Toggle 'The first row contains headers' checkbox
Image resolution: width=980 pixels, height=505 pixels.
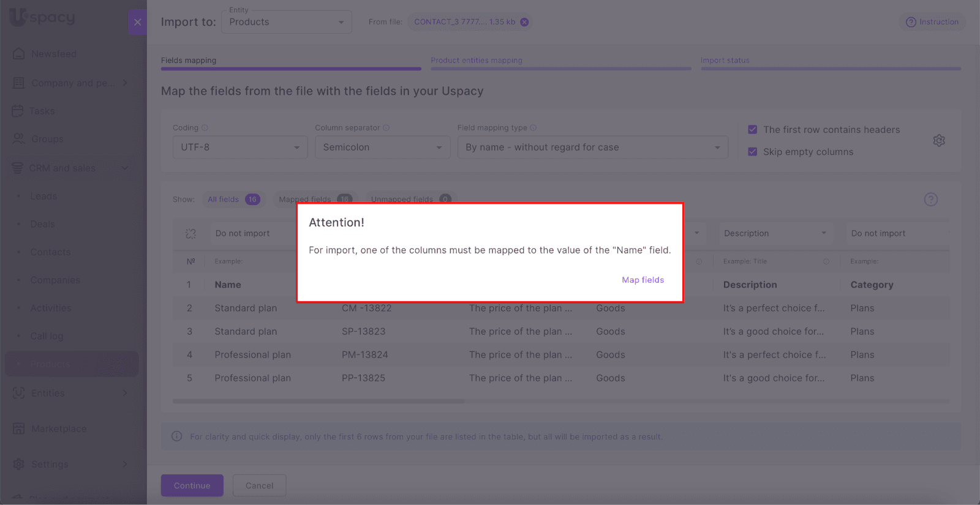[753, 130]
